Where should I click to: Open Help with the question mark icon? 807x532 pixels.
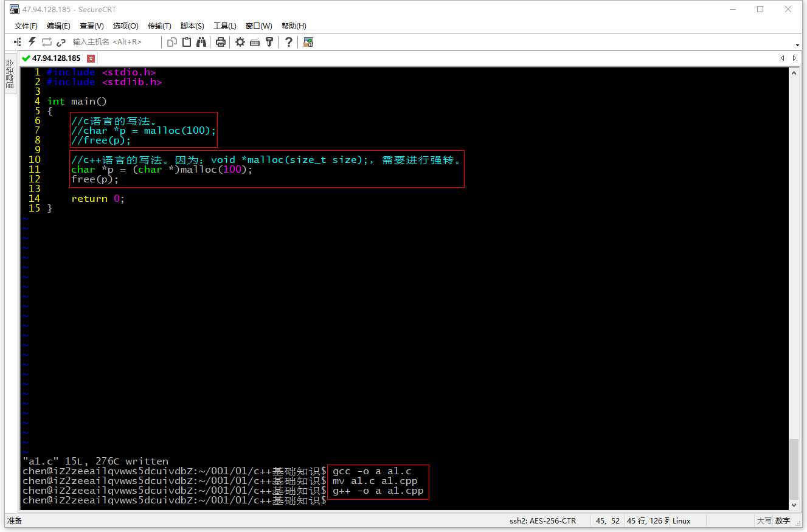pos(289,42)
